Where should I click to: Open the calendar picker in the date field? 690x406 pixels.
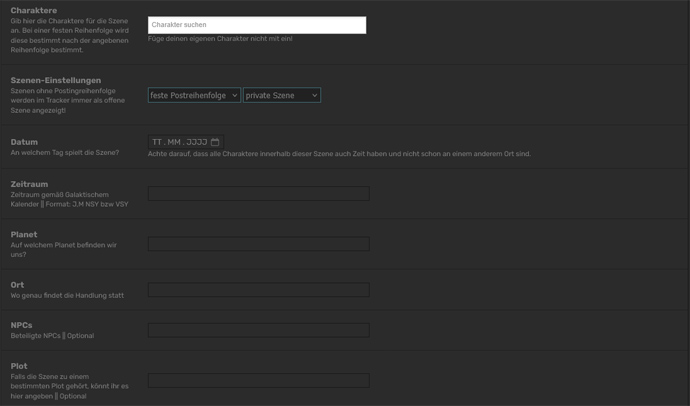pos(215,142)
